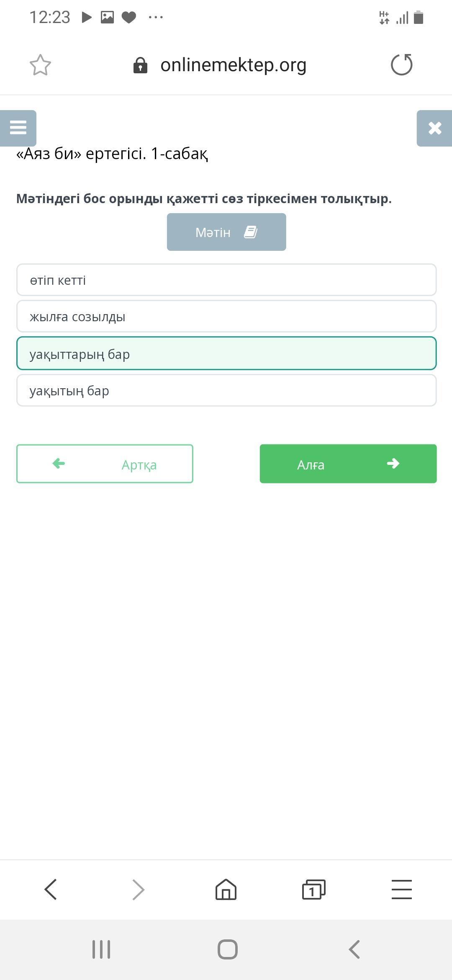Tap the onlinemektep.org address bar
The width and height of the screenshot is (452, 980).
pyautogui.click(x=233, y=65)
